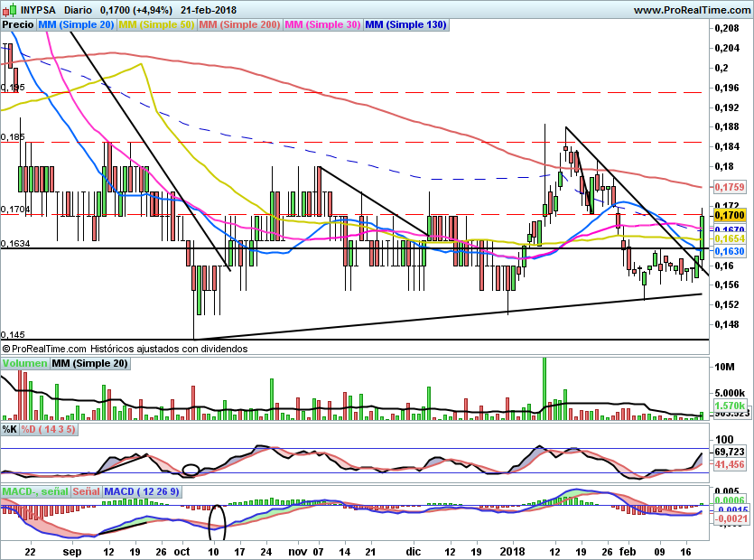
Task: Click the oval marker on the stochastic panel
Action: pos(191,470)
